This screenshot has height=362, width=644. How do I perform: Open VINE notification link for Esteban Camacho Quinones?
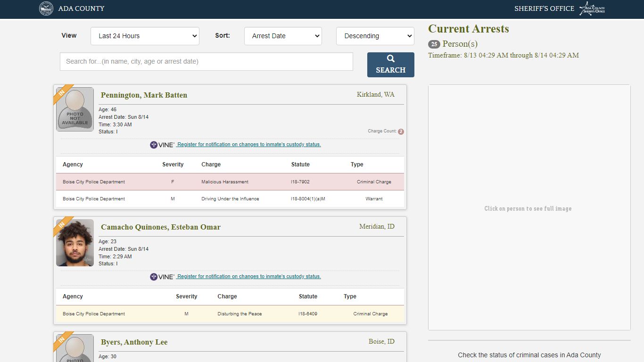[249, 277]
